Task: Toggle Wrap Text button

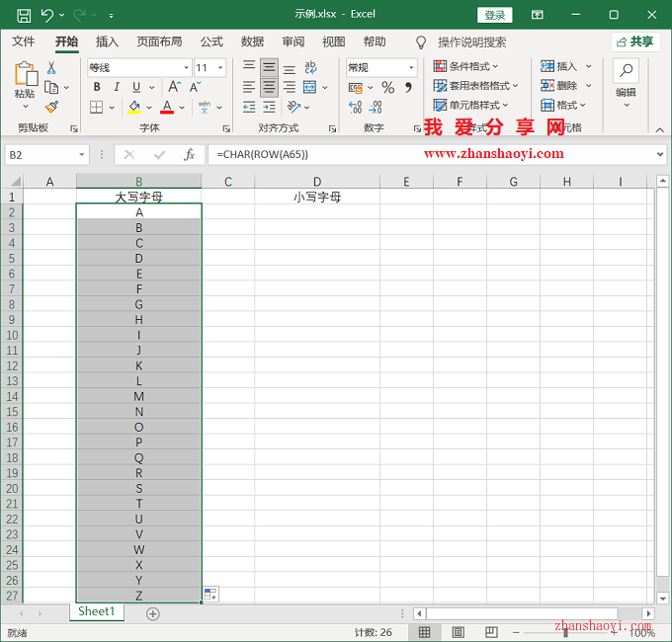Action: pos(310,67)
